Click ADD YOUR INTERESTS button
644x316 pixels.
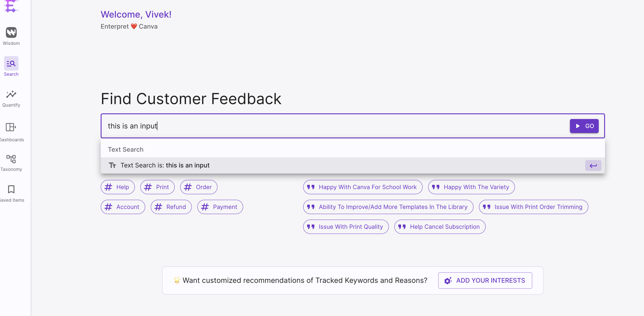coord(485,280)
